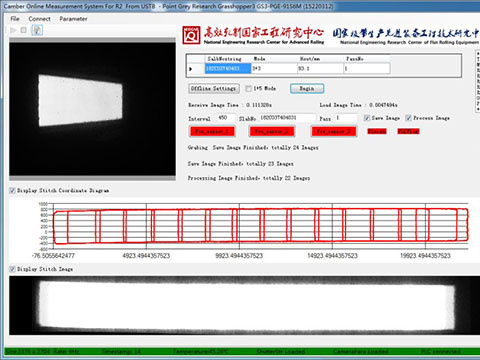Click the Offline Settings button
This screenshot has height=360, width=480.
point(213,88)
